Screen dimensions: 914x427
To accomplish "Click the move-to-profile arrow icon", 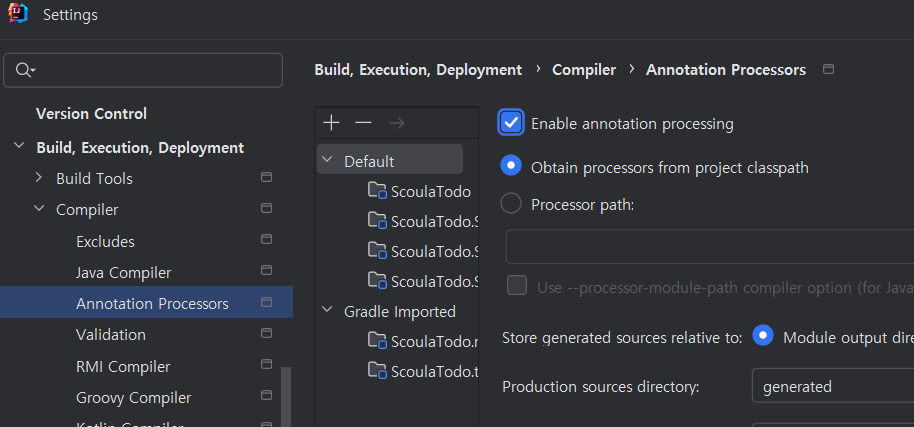I will tap(396, 122).
